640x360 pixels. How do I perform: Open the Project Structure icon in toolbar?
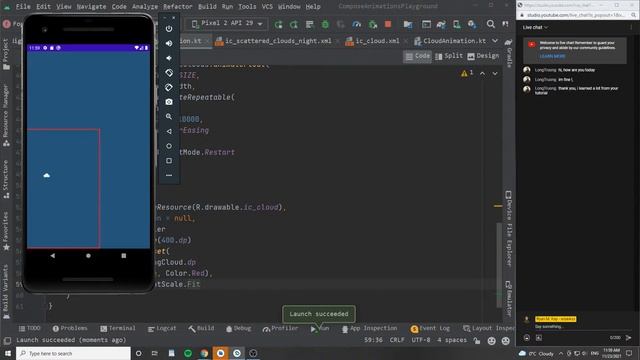tap(407, 24)
